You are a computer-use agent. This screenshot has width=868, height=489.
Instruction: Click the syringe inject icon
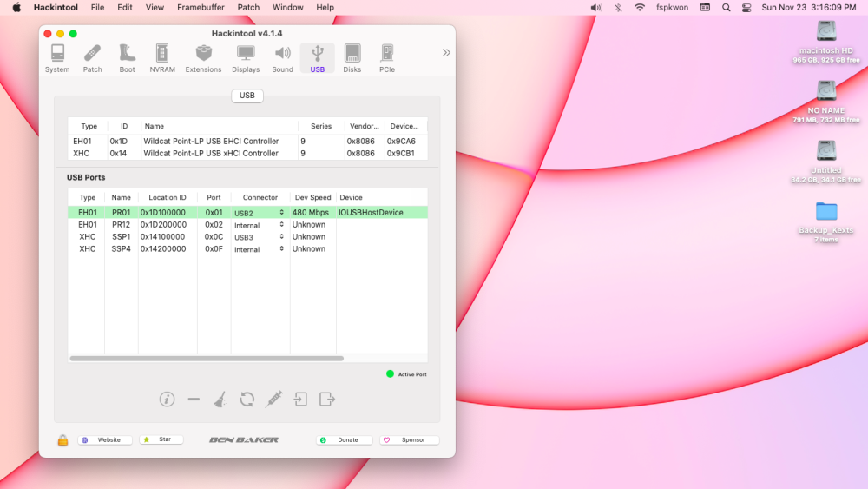coord(273,400)
